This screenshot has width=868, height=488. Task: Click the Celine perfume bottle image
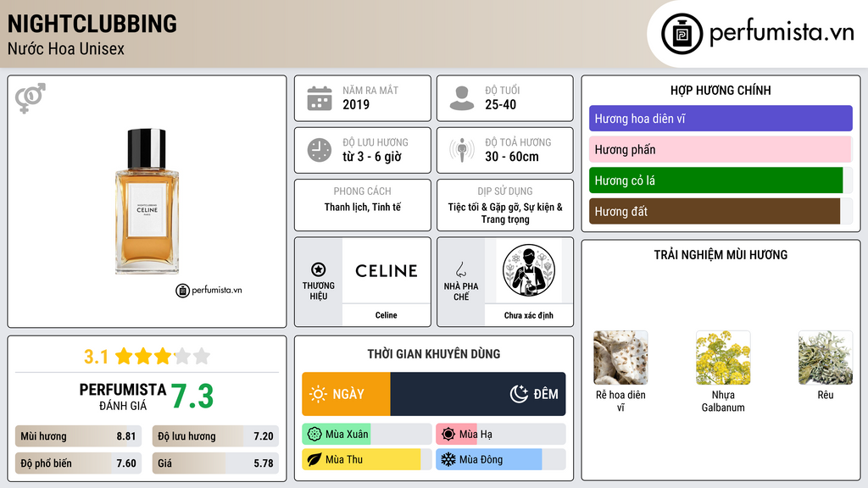point(147,202)
